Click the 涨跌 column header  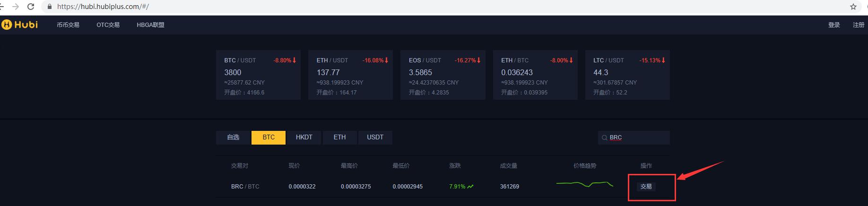(455, 166)
